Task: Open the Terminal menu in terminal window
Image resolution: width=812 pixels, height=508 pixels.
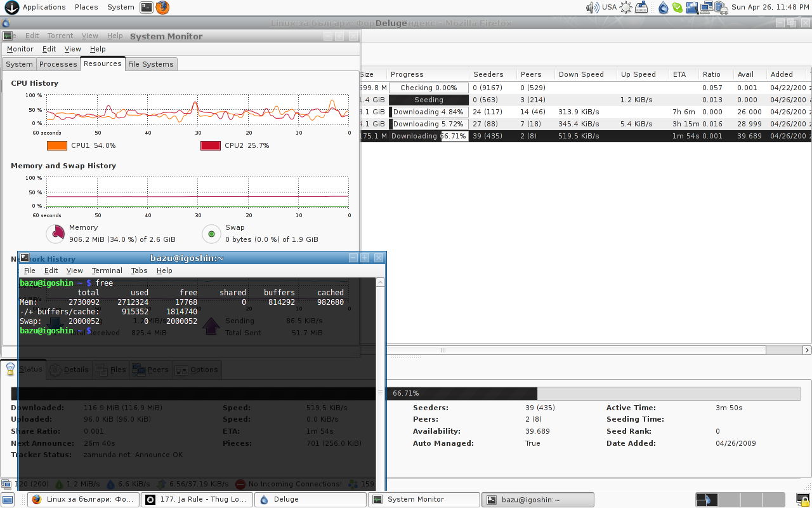Action: (x=107, y=271)
